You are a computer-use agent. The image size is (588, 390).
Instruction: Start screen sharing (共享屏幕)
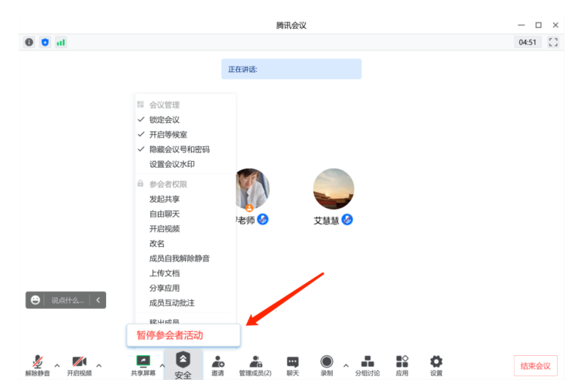(x=143, y=365)
